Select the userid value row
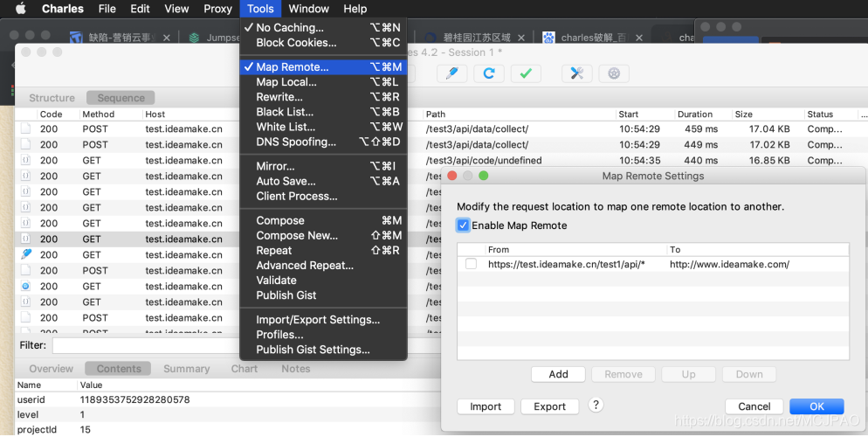Viewport: 868px width, 437px height. [x=227, y=399]
